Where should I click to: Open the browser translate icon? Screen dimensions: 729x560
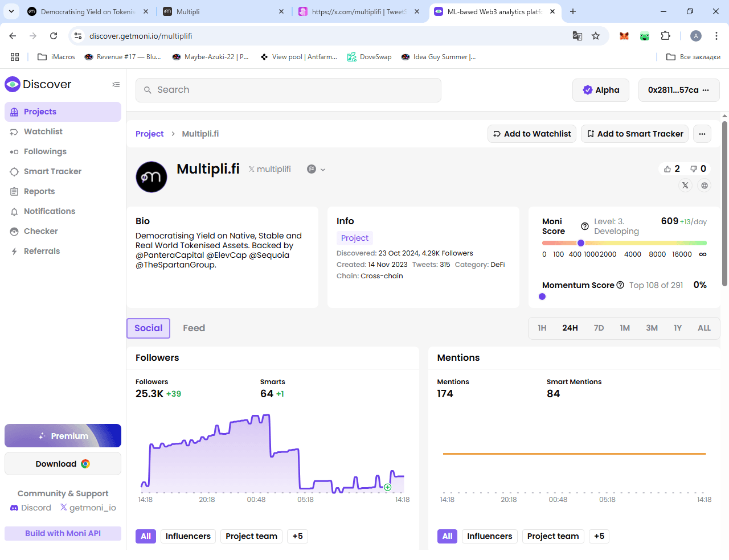click(578, 36)
